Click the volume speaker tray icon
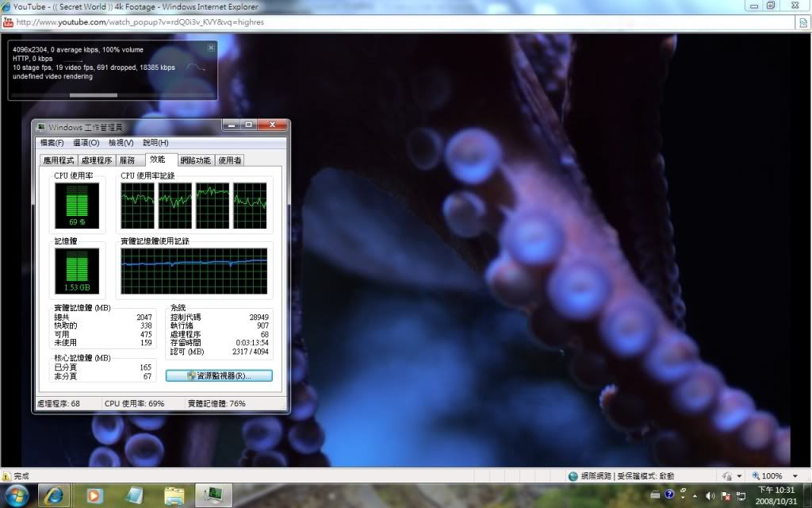 pos(710,496)
